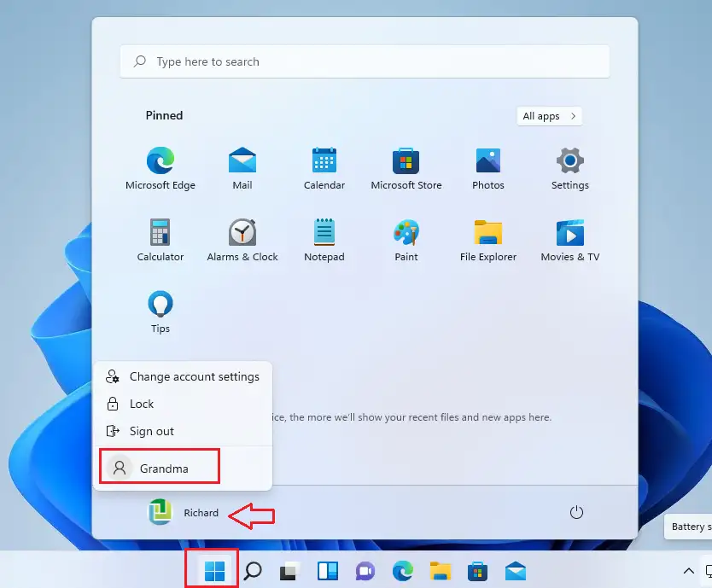Open Mail from the taskbar
The width and height of the screenshot is (712, 588).
pos(516,571)
